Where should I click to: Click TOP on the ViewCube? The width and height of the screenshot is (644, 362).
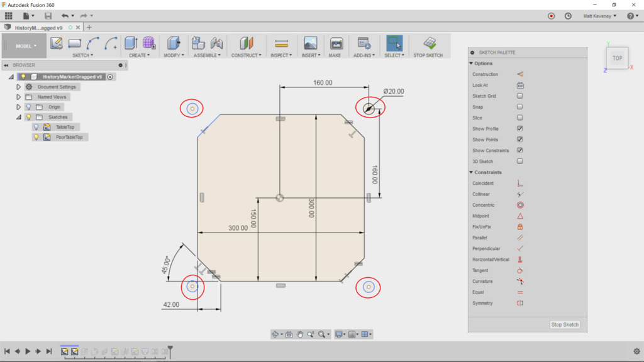[617, 57]
